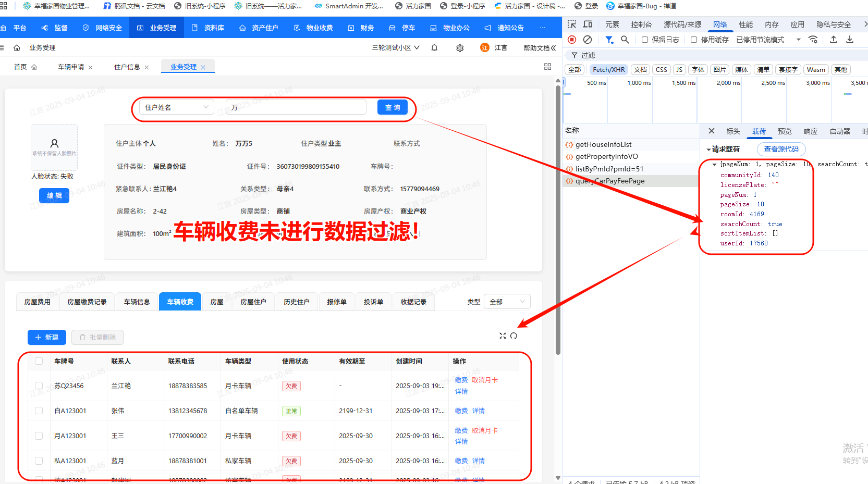Screen dimensions: 868x484
Task: Open the 三轮测试小区 community selector
Action: click(x=395, y=48)
